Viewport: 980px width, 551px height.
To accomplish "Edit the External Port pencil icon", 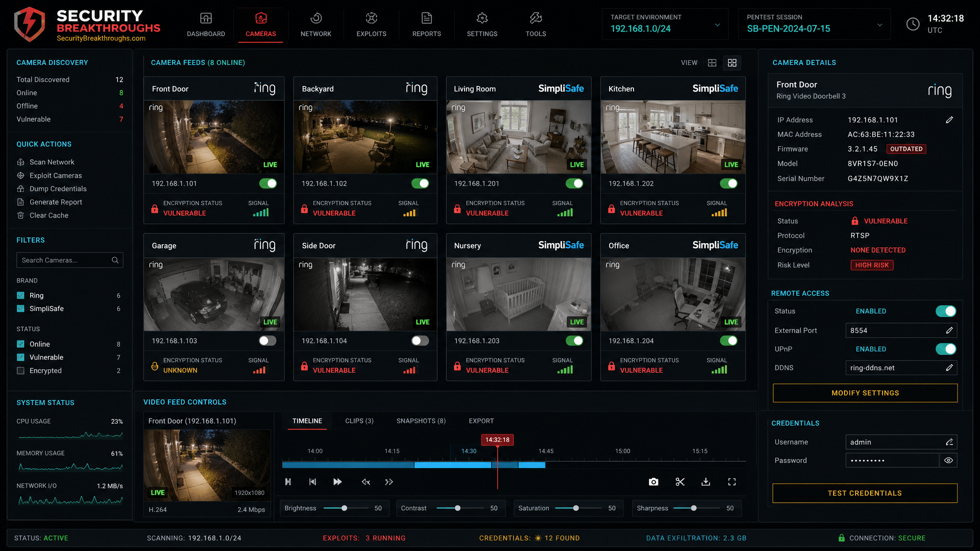I will pyautogui.click(x=949, y=331).
